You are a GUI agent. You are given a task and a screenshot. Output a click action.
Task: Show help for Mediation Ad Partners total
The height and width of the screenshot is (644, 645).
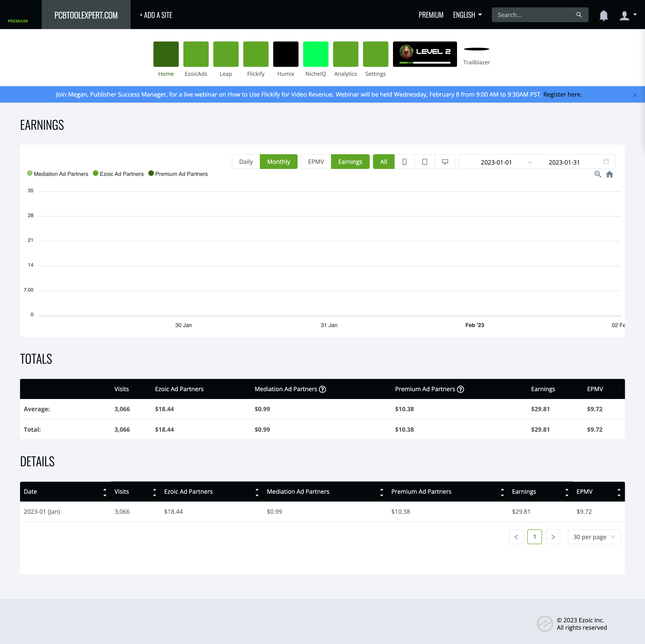[322, 389]
